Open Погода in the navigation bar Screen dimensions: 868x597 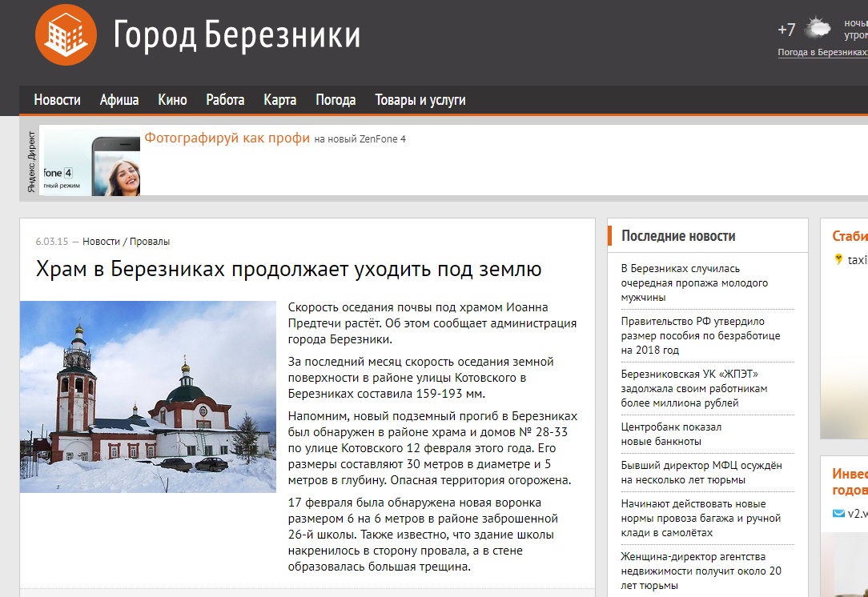[x=336, y=100]
